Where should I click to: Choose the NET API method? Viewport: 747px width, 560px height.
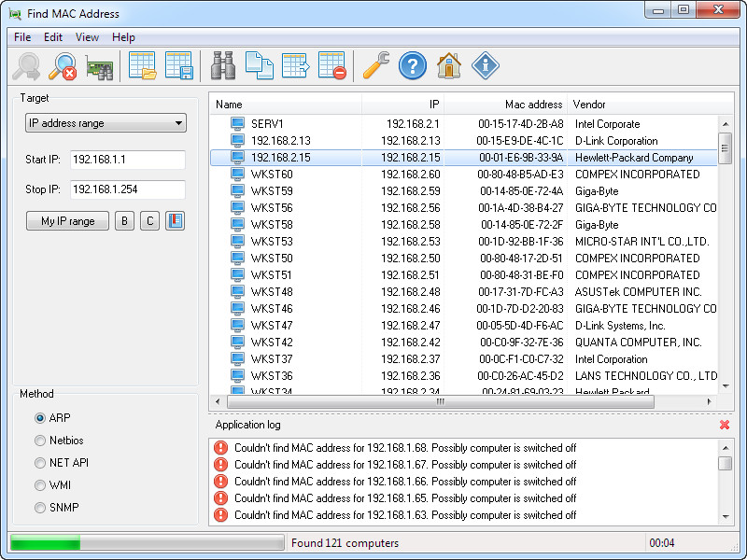point(40,463)
